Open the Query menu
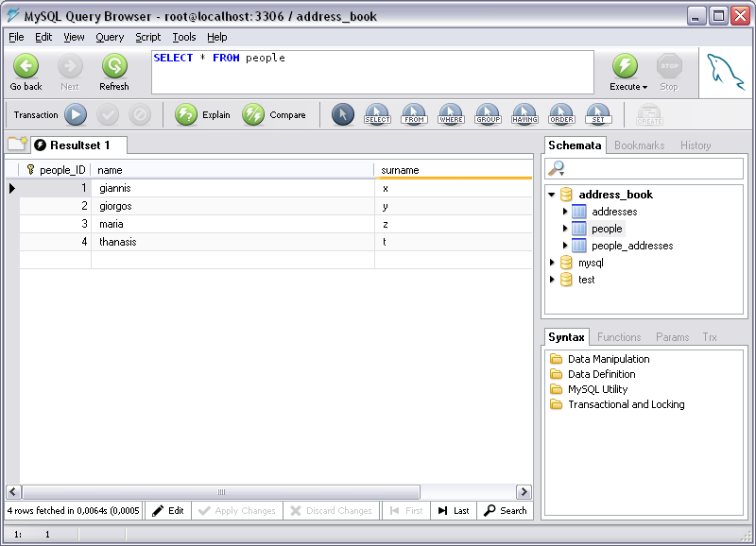The width and height of the screenshot is (756, 546). [x=110, y=37]
